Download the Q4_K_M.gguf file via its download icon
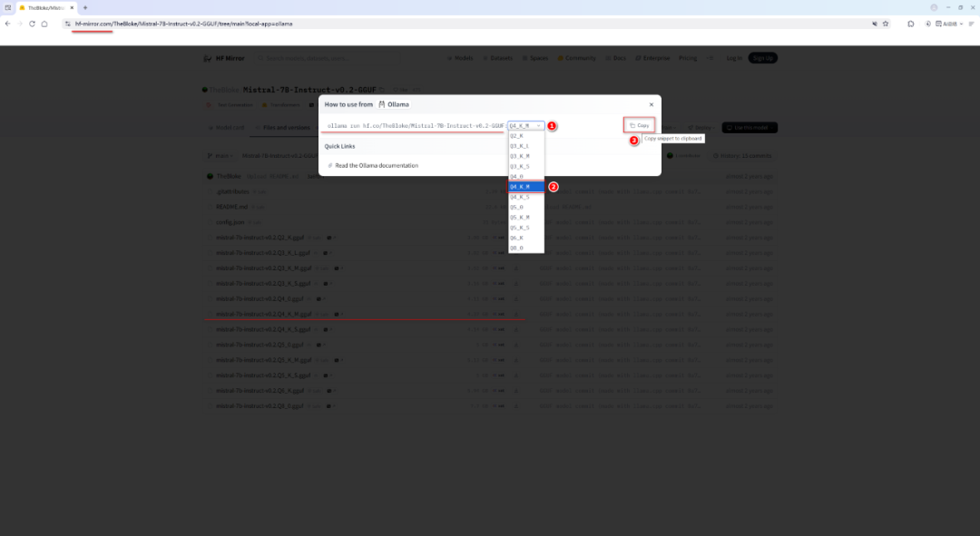 [x=516, y=314]
